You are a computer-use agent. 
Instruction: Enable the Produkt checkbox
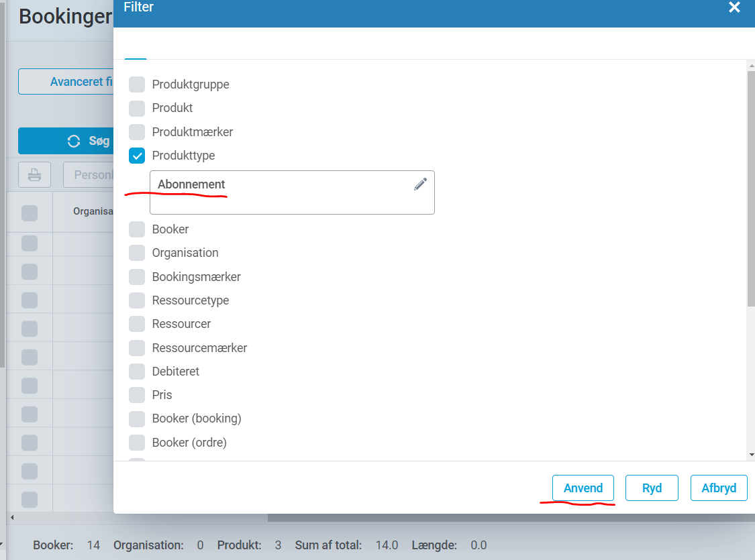point(137,108)
